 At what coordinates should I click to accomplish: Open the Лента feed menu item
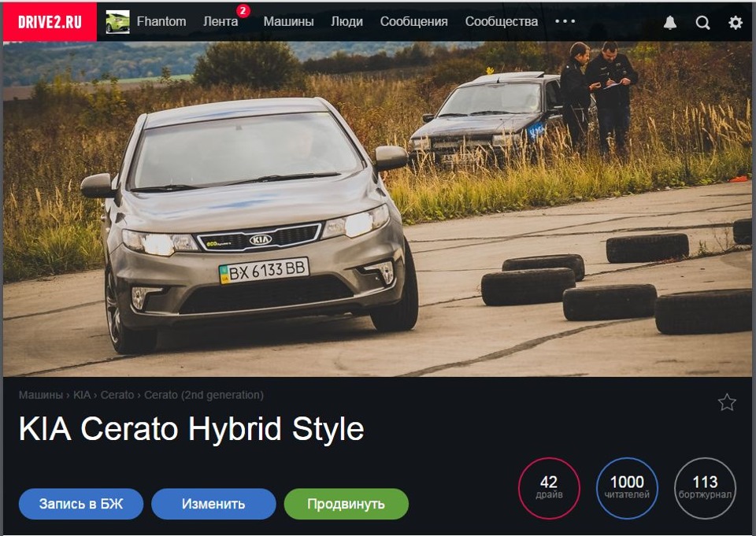(x=220, y=22)
